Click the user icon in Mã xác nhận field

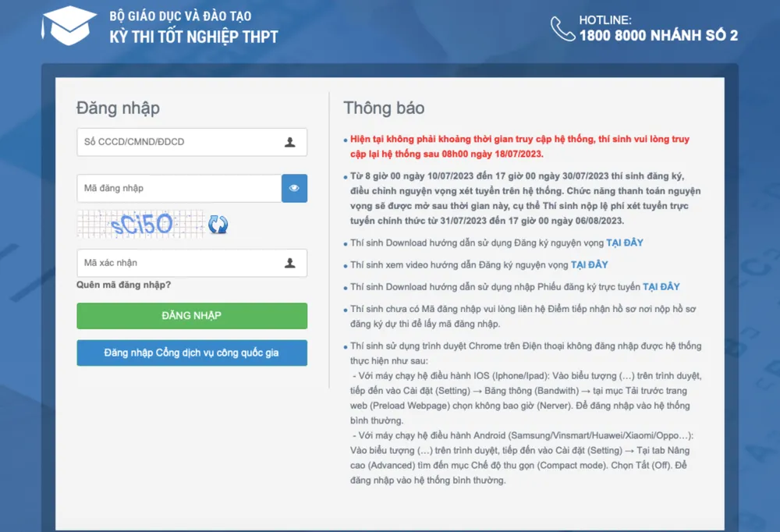pos(289,263)
